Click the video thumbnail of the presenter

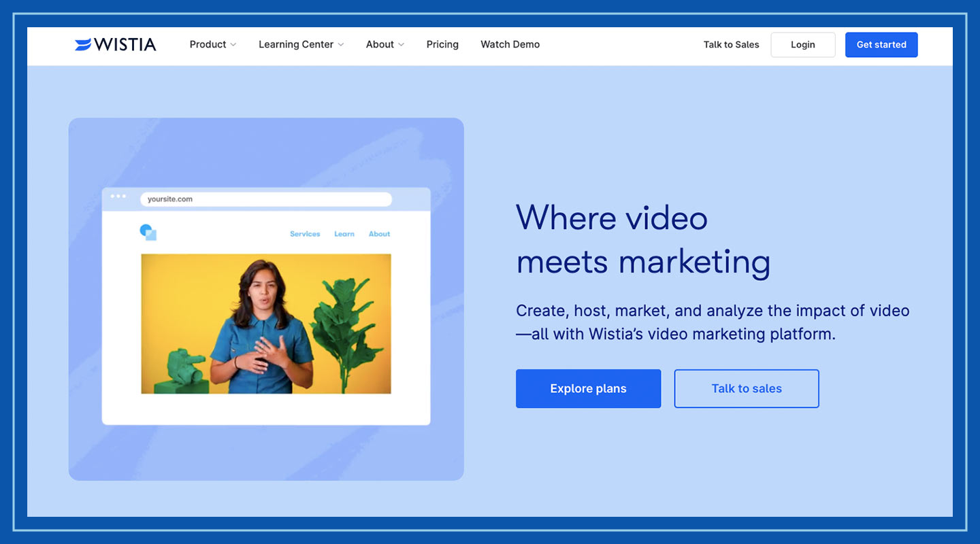(265, 324)
